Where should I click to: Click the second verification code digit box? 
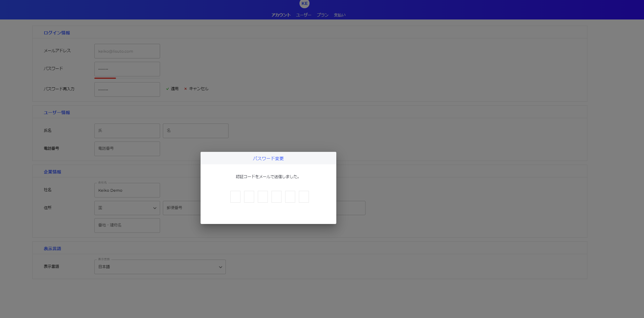click(x=249, y=197)
